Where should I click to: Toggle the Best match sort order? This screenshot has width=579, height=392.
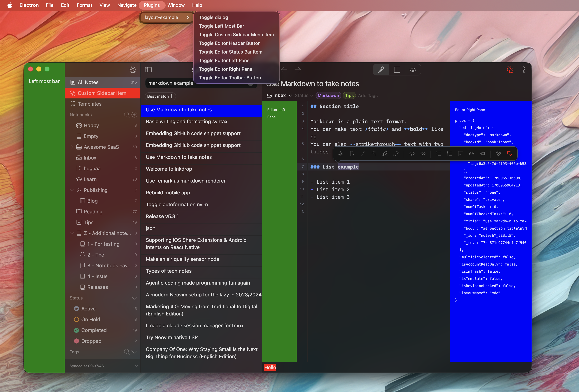(160, 96)
